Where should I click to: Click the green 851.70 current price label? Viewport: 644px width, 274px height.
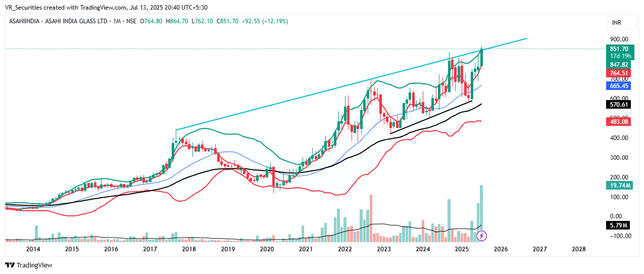[x=619, y=49]
